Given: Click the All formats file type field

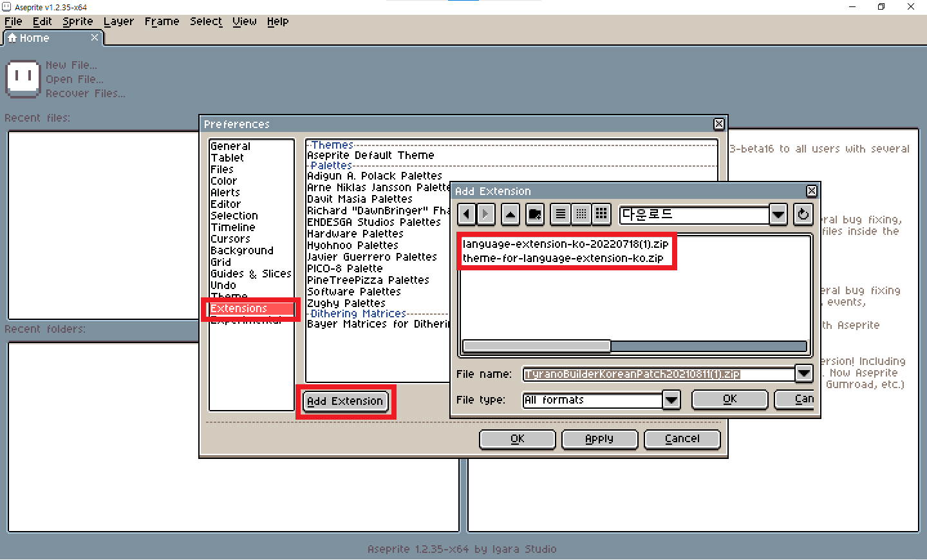Looking at the screenshot, I should pyautogui.click(x=592, y=400).
